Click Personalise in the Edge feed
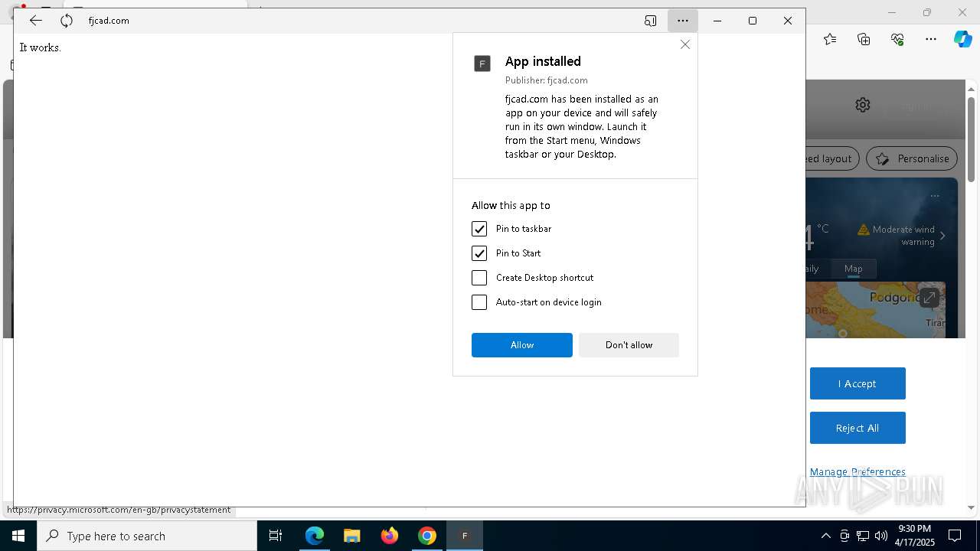Viewport: 980px width, 551px height. [912, 158]
